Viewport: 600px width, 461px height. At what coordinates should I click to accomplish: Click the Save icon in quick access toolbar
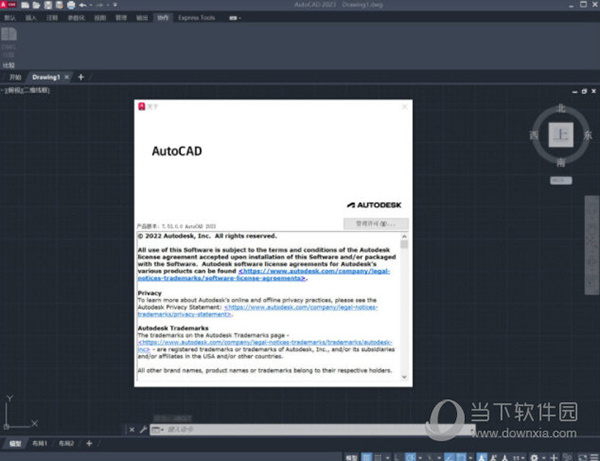48,5
